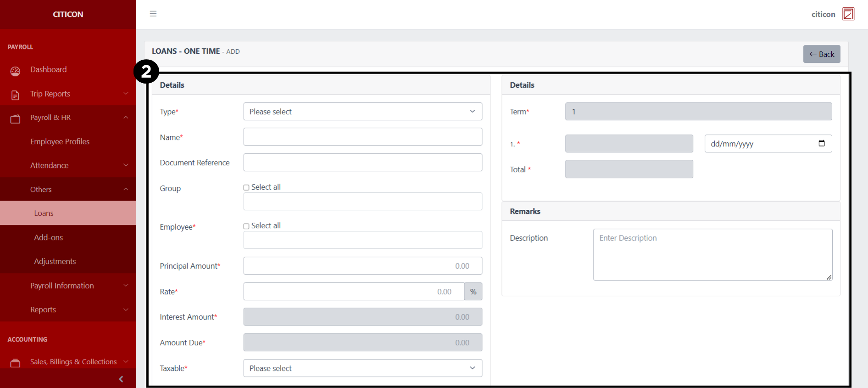This screenshot has height=388, width=868.
Task: Open the calendar date picker icon
Action: click(821, 143)
